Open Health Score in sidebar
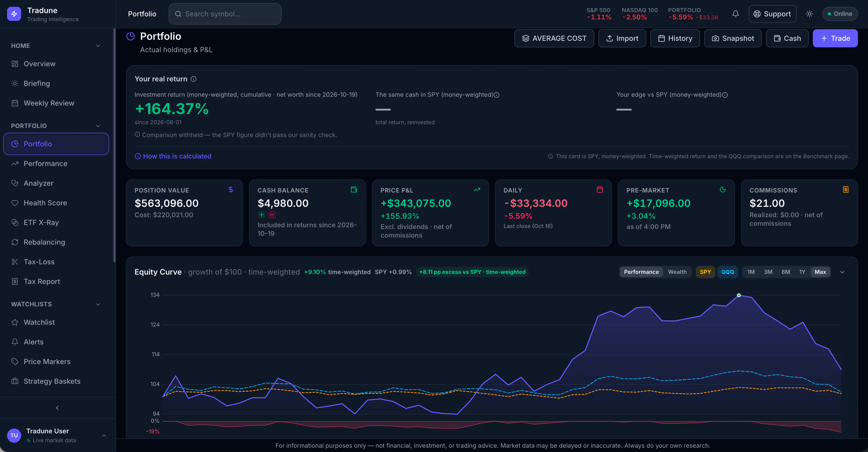The image size is (868, 452). [56, 203]
